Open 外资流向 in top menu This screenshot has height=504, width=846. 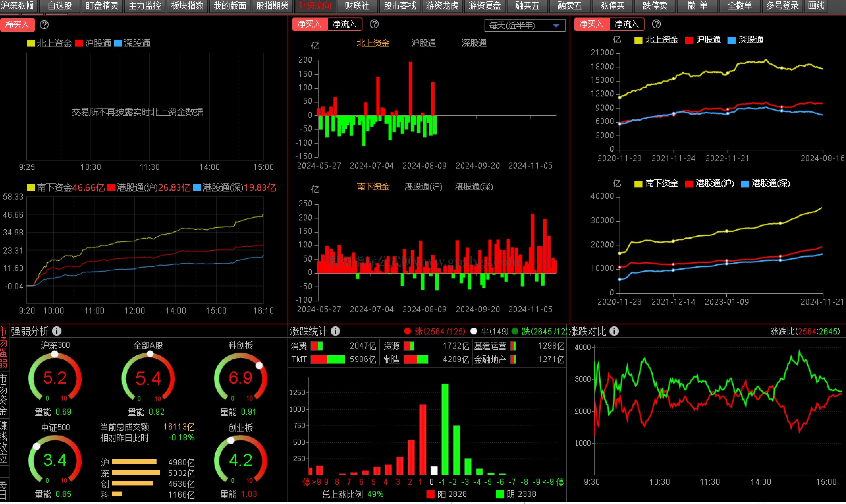pos(315,6)
